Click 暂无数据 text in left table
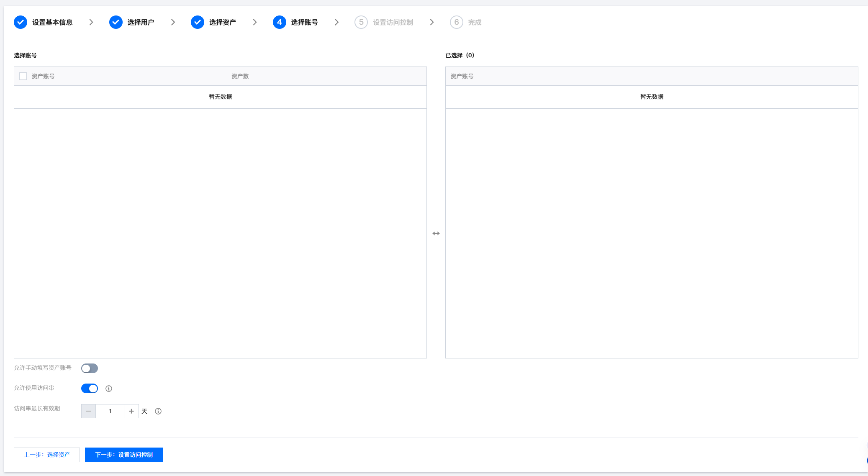This screenshot has height=476, width=868. (x=221, y=97)
